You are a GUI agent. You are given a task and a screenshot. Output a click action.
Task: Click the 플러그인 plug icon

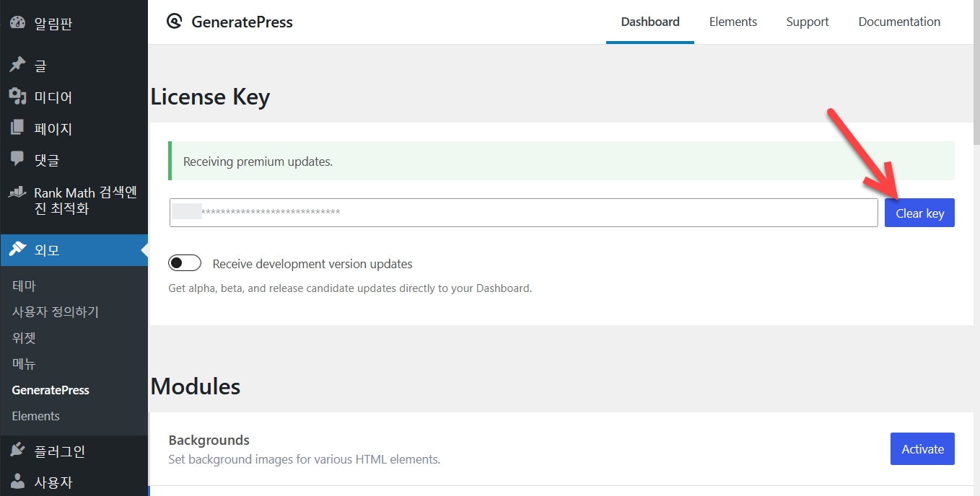tap(17, 451)
